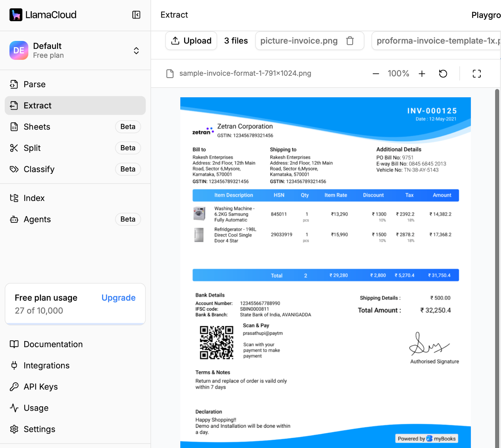Select the proforma-invoice-template file tab
Image resolution: width=501 pixels, height=448 pixels.
point(436,41)
